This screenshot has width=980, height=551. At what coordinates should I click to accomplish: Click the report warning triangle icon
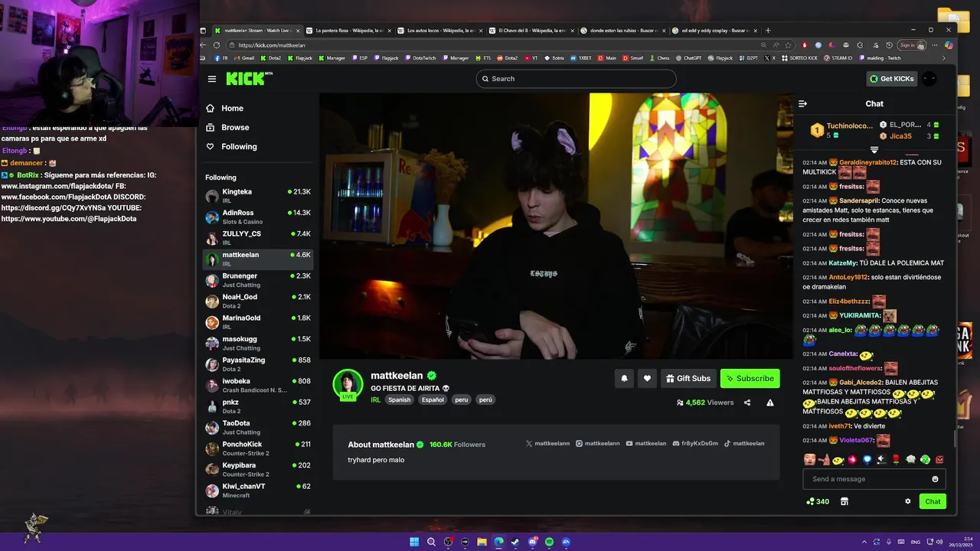point(770,403)
